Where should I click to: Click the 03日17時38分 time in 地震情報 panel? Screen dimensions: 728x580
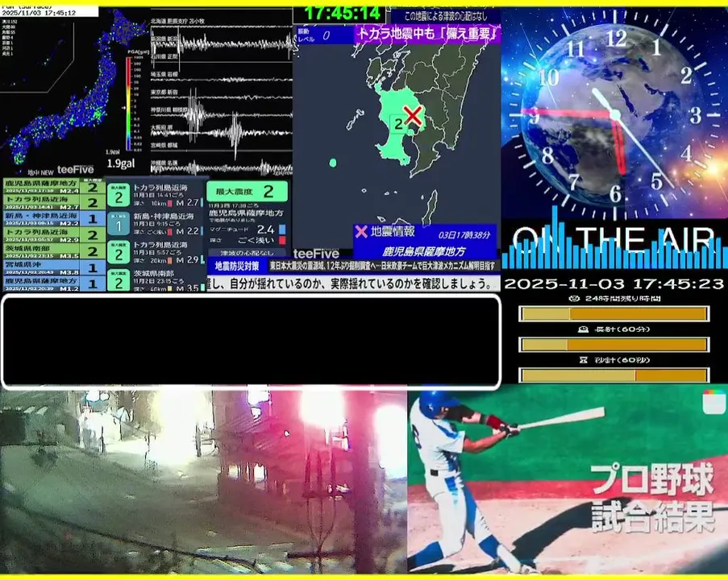(x=464, y=234)
